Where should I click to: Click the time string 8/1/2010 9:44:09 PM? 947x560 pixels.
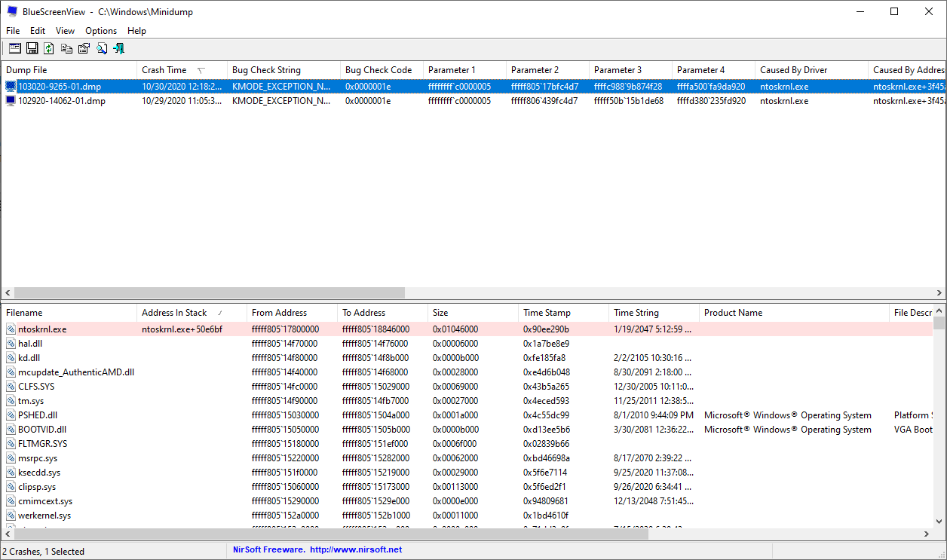(654, 415)
